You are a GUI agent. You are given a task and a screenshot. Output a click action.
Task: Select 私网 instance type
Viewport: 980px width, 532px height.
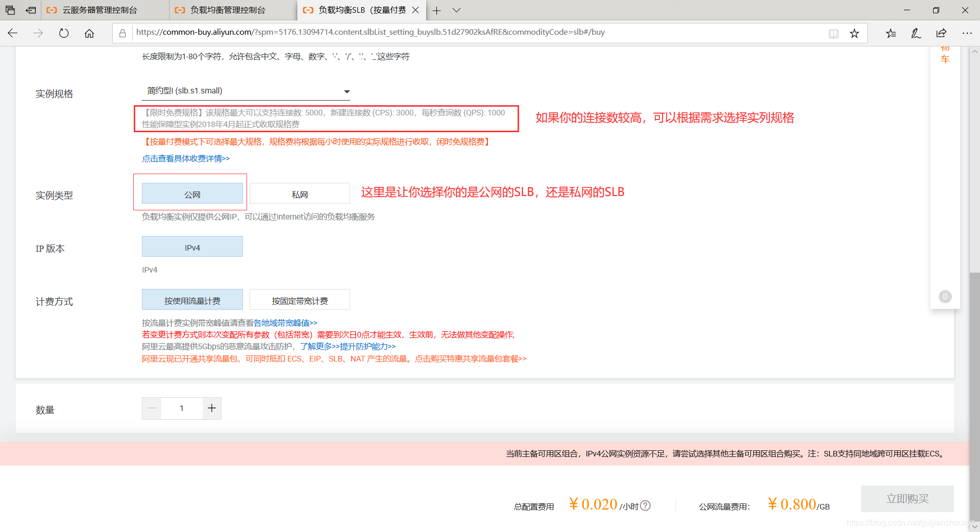pos(300,194)
